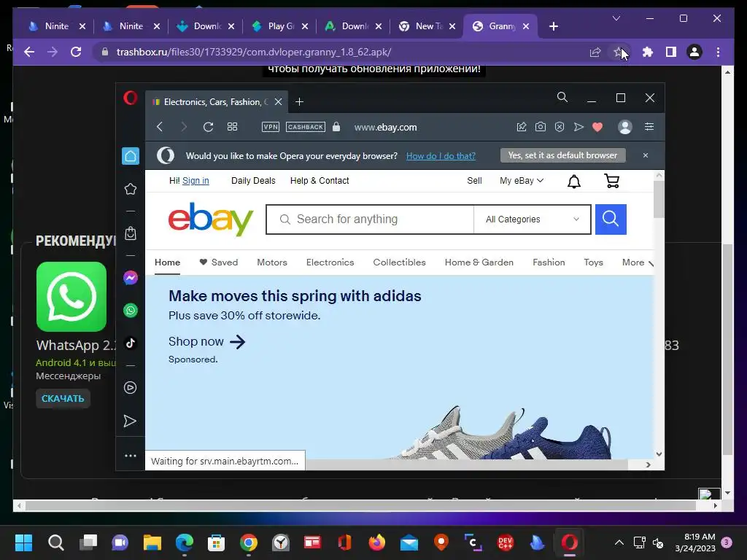Screen dimensions: 747x560
Task: Open eBay Home & Garden category
Action: (479, 262)
